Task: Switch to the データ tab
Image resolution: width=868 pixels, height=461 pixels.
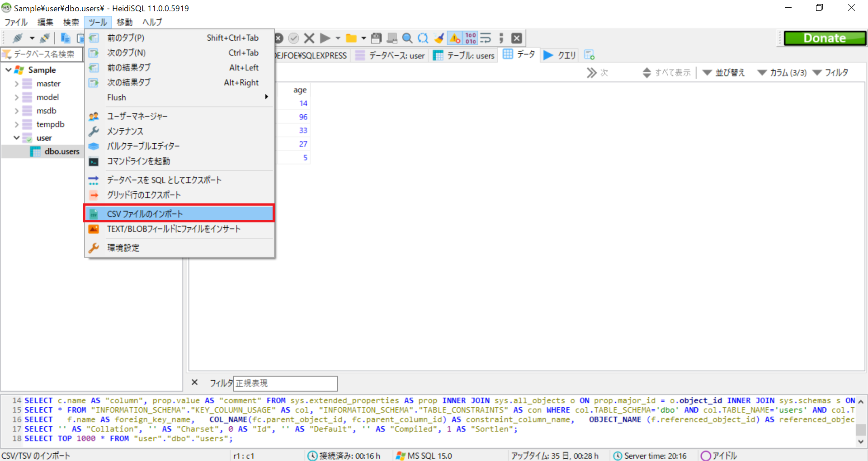Action: (x=519, y=55)
